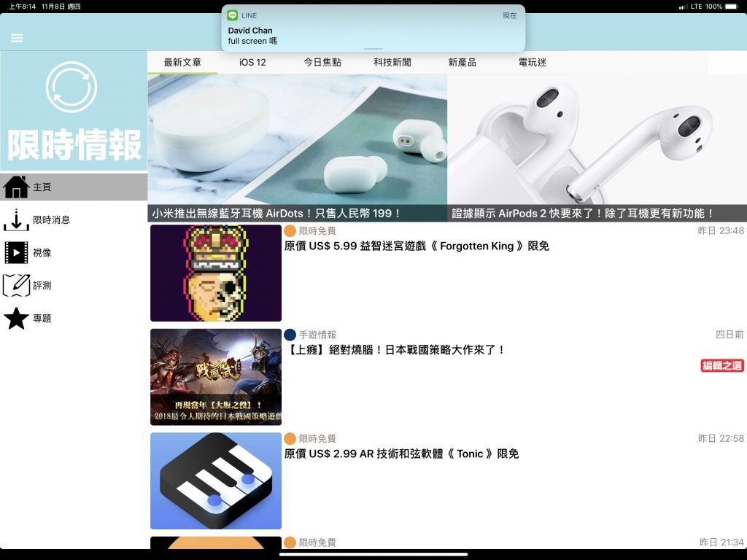Open the Tonic piano keys thumbnail
This screenshot has height=560, width=747.
[x=216, y=481]
